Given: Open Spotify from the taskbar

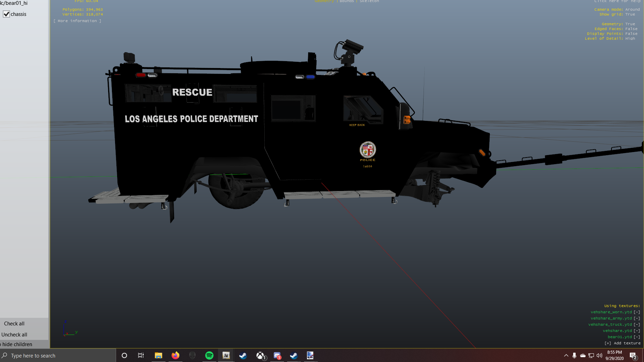Looking at the screenshot, I should (x=209, y=355).
